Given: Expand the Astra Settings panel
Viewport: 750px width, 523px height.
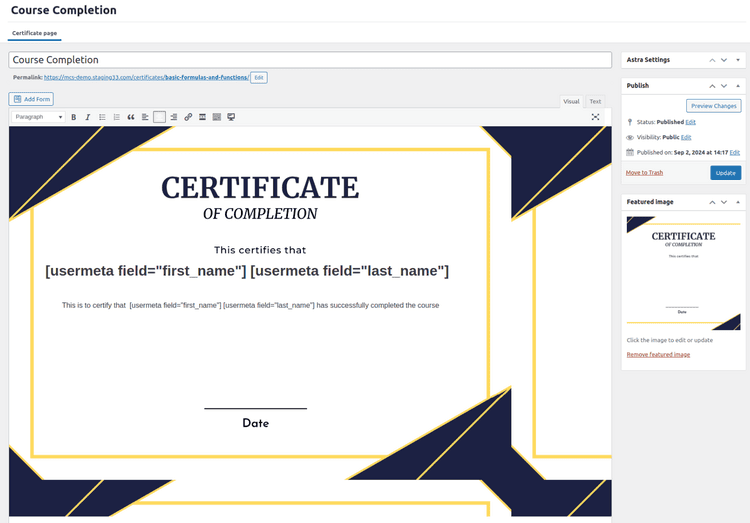Looking at the screenshot, I should click(739, 60).
